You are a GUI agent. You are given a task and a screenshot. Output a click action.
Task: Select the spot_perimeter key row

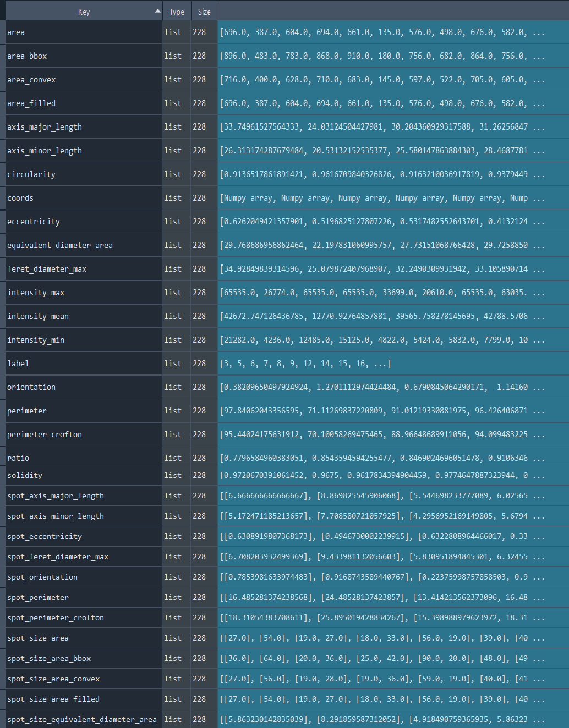click(x=38, y=597)
